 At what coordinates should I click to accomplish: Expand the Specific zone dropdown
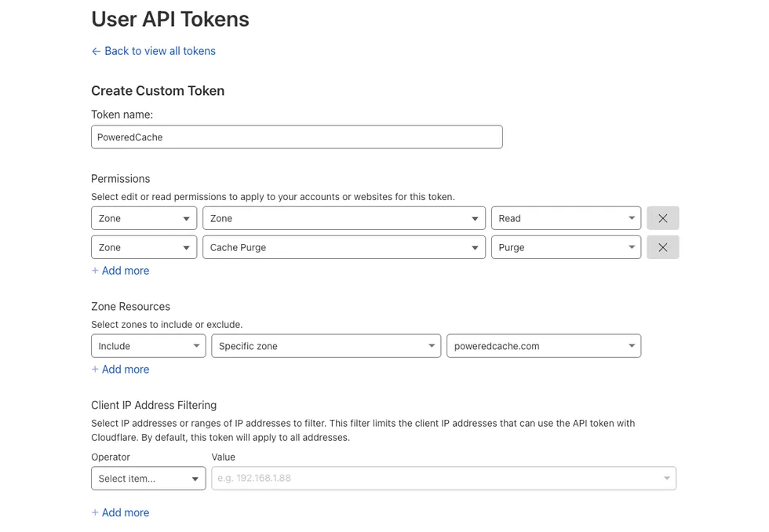(x=326, y=346)
